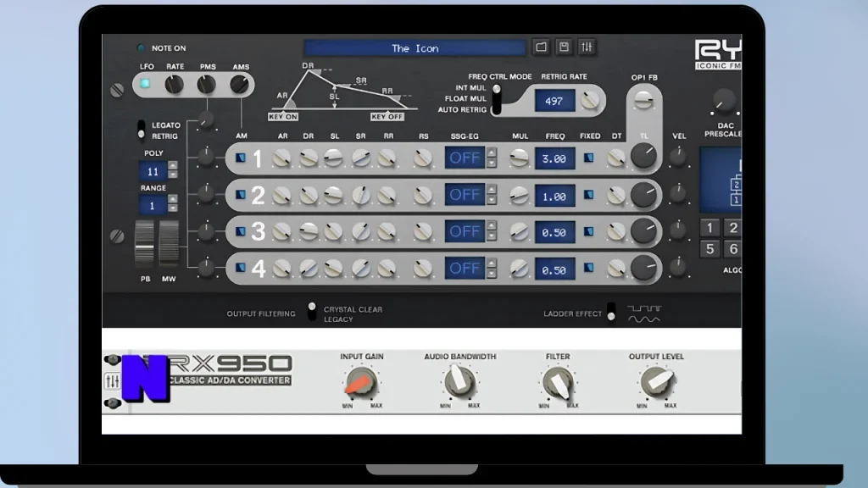Click the Retrig Rate value 497

coord(554,102)
